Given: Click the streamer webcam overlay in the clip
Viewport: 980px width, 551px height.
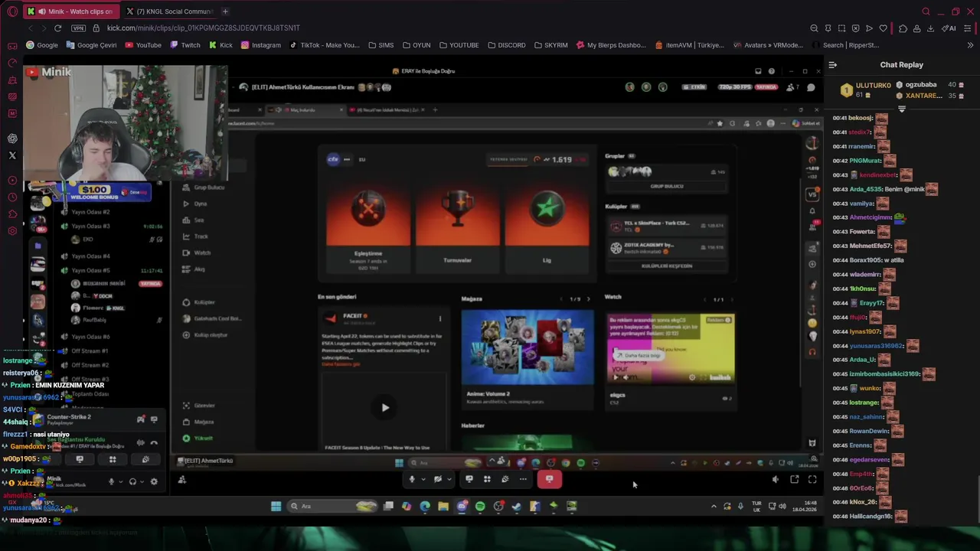Looking at the screenshot, I should point(126,122).
